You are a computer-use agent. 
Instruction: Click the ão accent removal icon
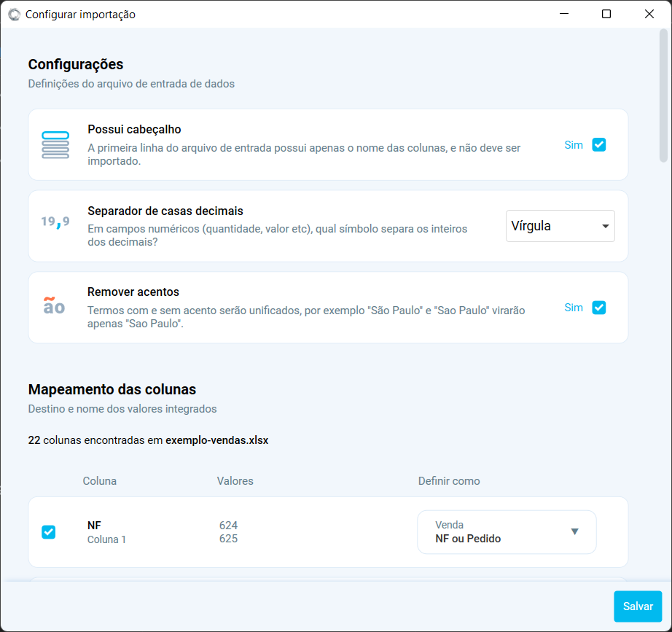tap(55, 306)
